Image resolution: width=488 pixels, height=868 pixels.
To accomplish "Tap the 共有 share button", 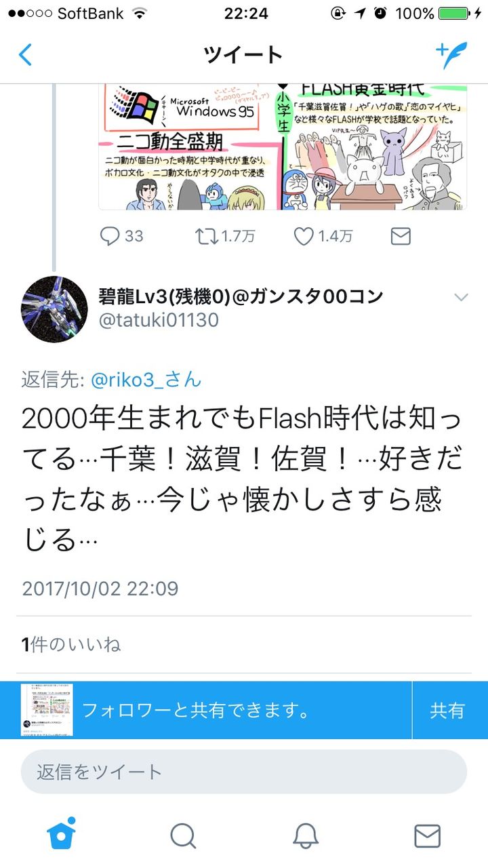I will tap(447, 710).
